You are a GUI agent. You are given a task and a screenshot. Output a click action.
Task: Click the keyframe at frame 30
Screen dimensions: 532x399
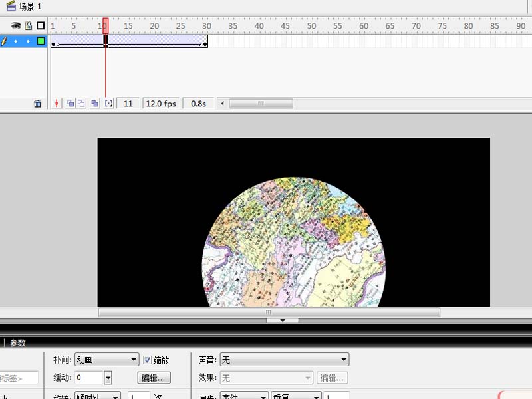205,44
